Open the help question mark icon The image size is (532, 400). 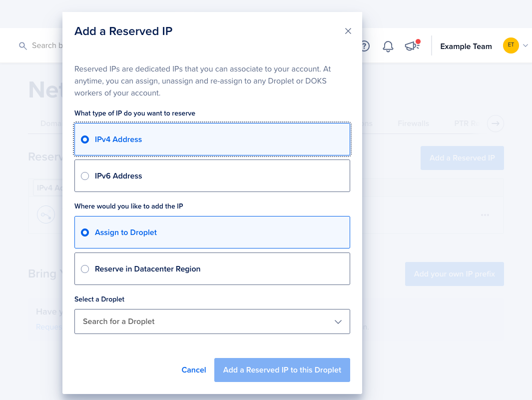point(366,46)
